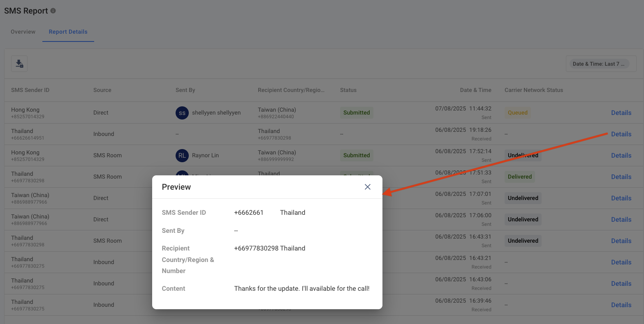The width and height of the screenshot is (644, 324).
Task: Click the 'SMS Report' page heading
Action: click(26, 11)
